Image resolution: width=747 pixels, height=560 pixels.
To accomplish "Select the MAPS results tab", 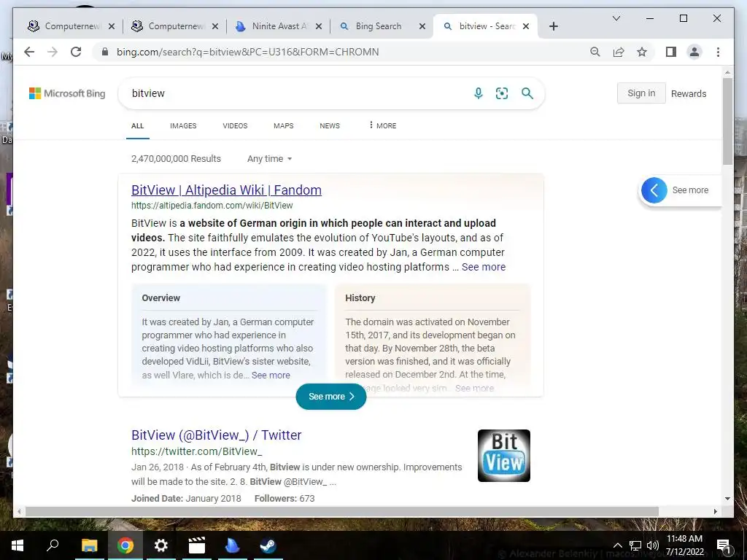I will tap(284, 125).
